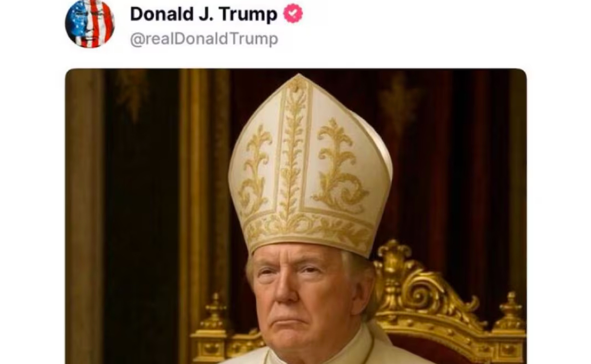Click the figure's face in the posted image

tap(302, 297)
